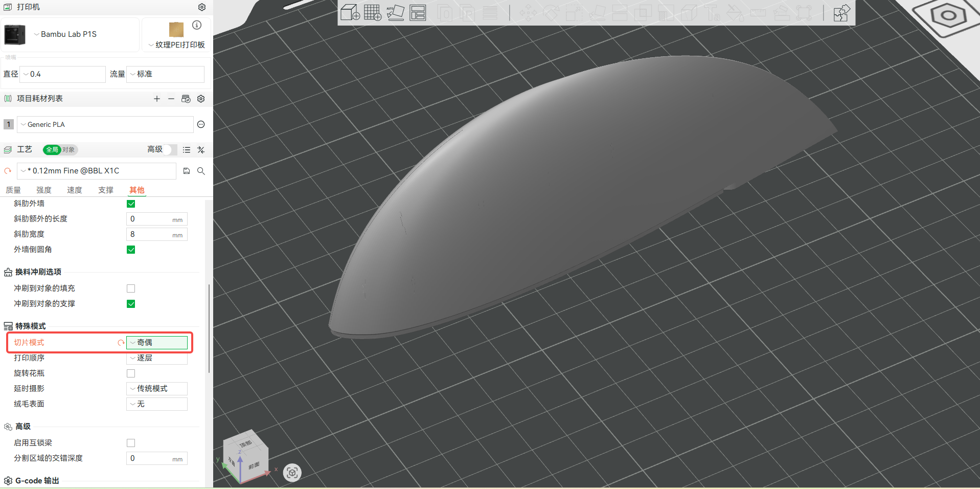Click the Measure ruler tool icon
This screenshot has width=980, height=489.
[758, 12]
